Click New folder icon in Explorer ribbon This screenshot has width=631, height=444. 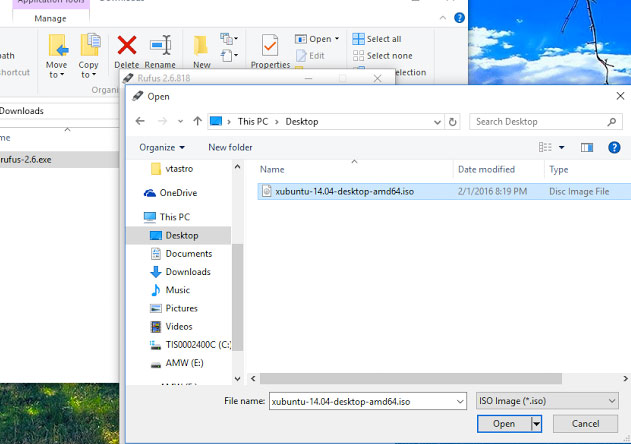[x=201, y=52]
